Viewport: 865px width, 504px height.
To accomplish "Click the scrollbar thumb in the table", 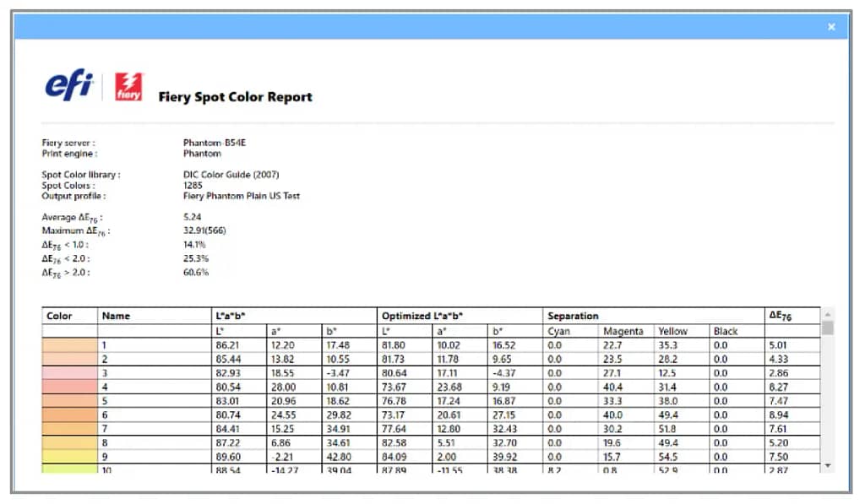I will [828, 328].
